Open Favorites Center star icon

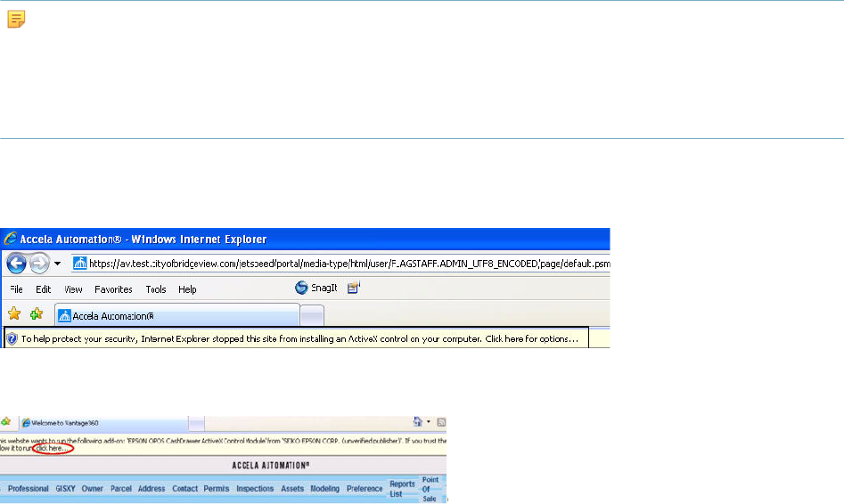[x=14, y=313]
